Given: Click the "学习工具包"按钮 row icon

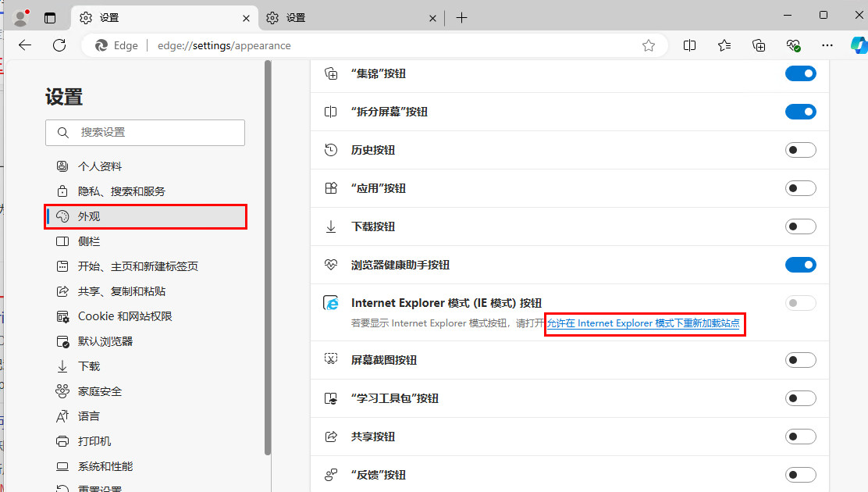Looking at the screenshot, I should click(331, 398).
